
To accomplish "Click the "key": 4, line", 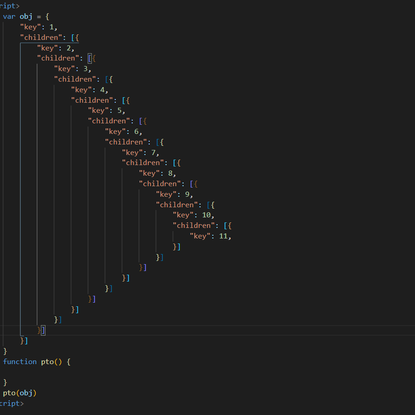I will 90,90.
